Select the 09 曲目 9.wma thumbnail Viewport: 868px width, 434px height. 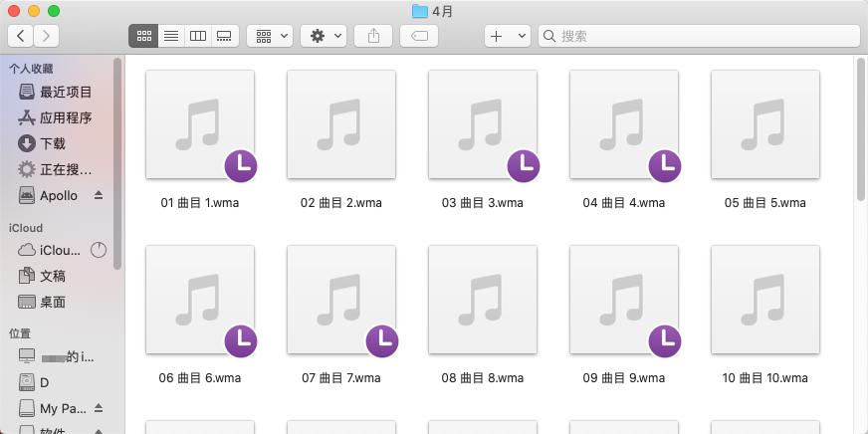click(x=624, y=300)
